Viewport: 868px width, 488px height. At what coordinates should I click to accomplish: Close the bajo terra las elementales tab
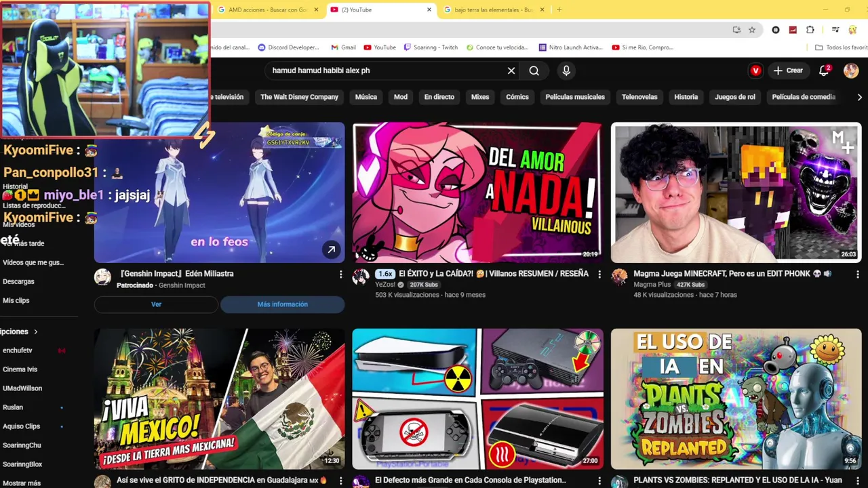(x=542, y=9)
